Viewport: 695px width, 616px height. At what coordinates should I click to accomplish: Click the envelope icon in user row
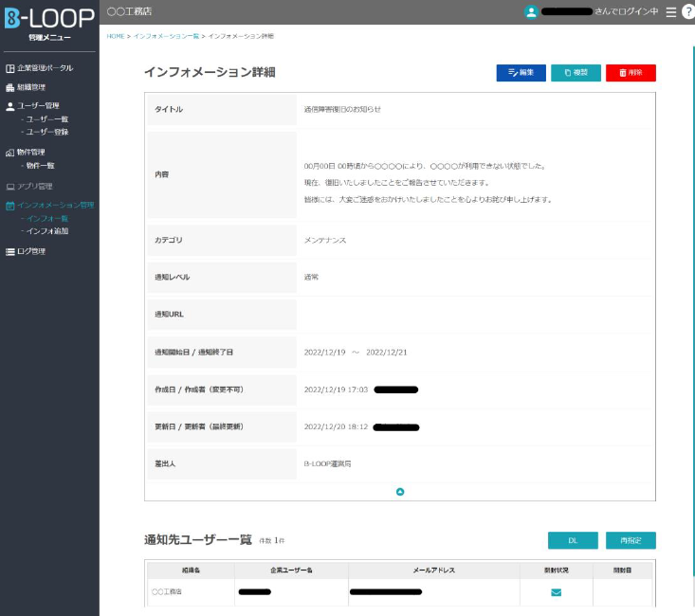pyautogui.click(x=556, y=592)
